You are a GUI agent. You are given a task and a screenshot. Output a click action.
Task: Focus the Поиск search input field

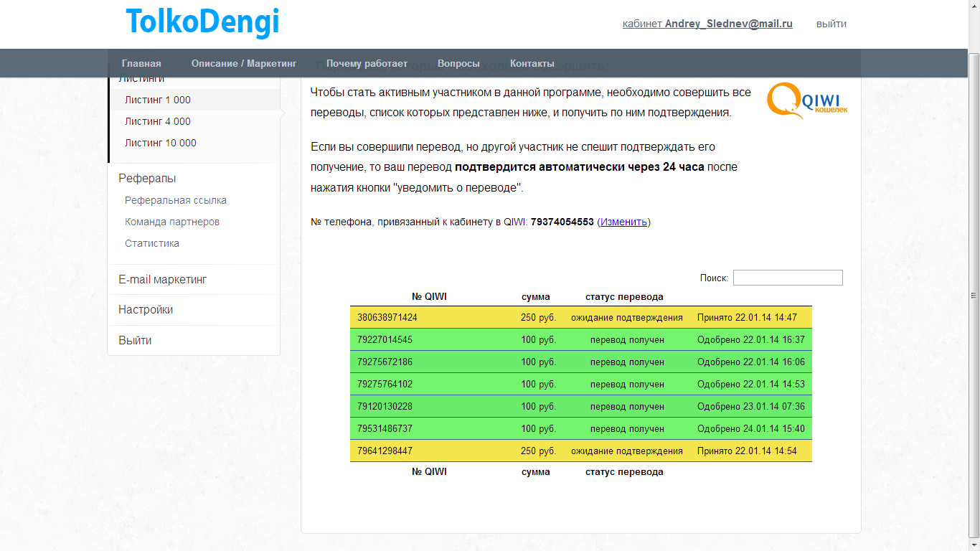(x=788, y=278)
